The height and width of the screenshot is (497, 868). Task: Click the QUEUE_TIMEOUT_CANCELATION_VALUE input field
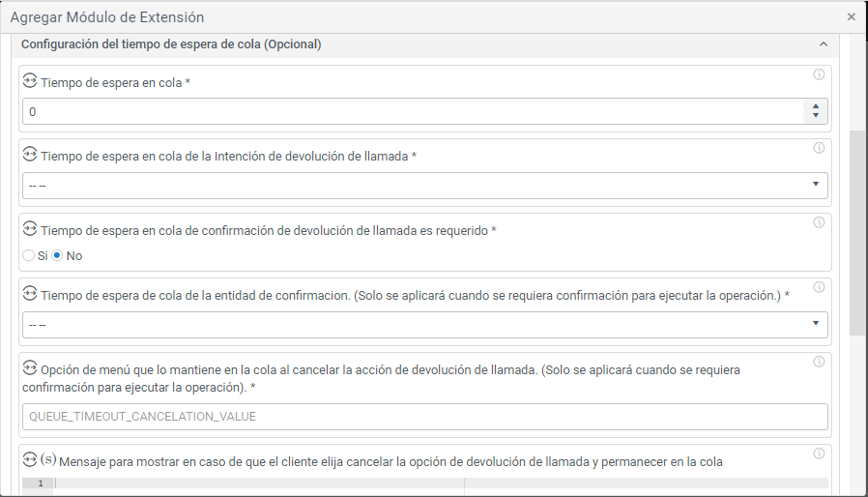425,417
